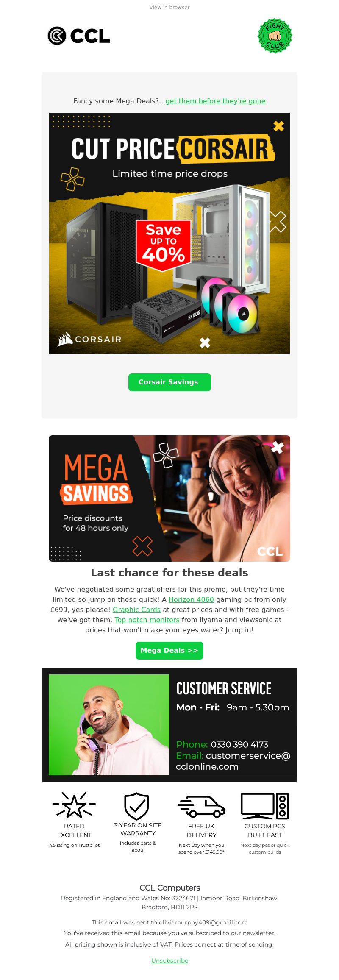Click the Trustpilot star rating icon
The width and height of the screenshot is (339, 980).
coord(74,805)
